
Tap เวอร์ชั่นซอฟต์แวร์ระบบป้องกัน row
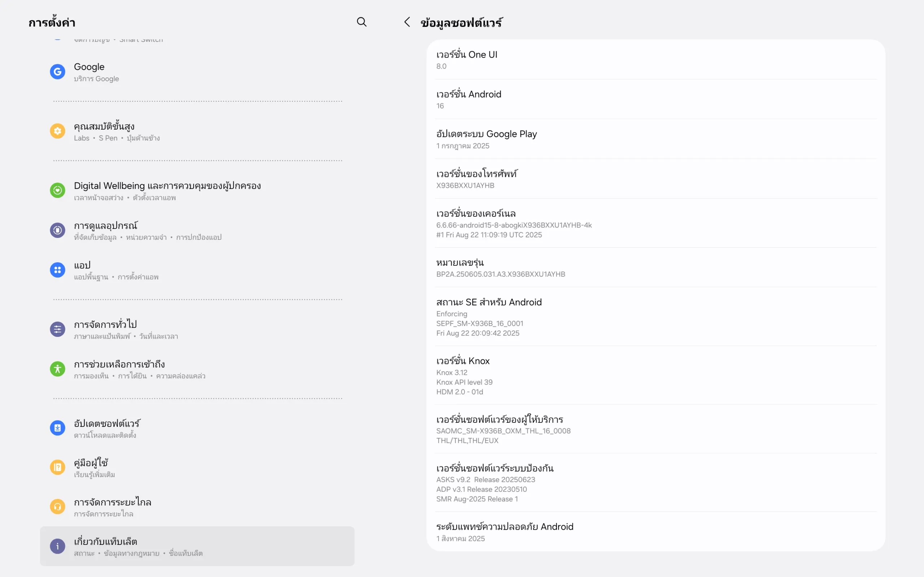point(656,482)
